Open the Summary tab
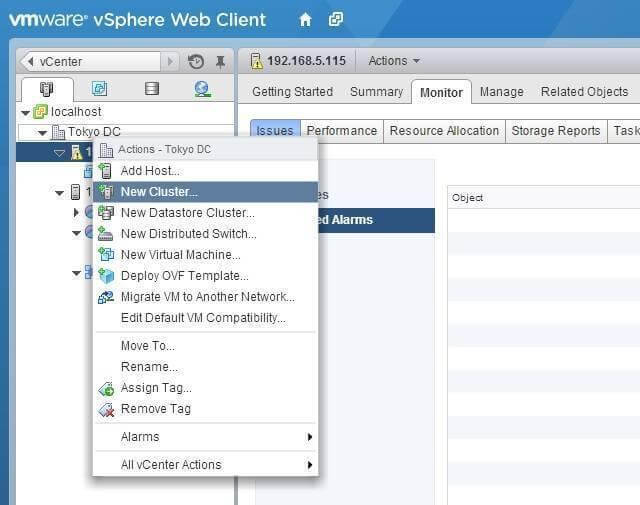Viewport: 640px width, 505px height. (x=376, y=92)
